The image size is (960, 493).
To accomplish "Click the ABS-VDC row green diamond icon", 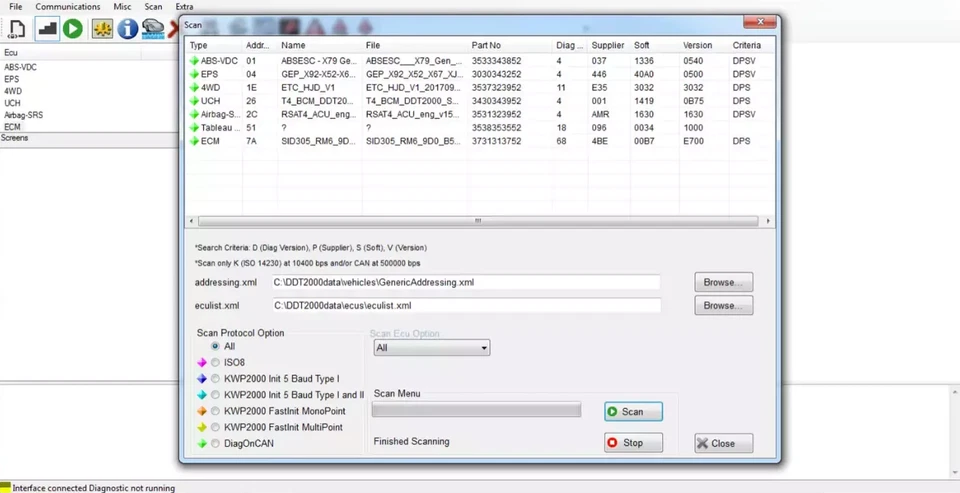I will (x=194, y=61).
